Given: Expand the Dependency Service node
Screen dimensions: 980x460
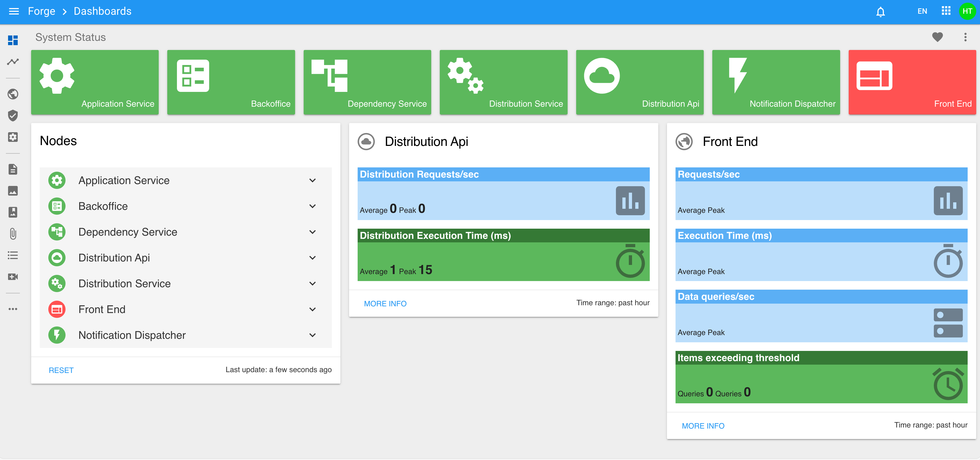Looking at the screenshot, I should tap(312, 232).
